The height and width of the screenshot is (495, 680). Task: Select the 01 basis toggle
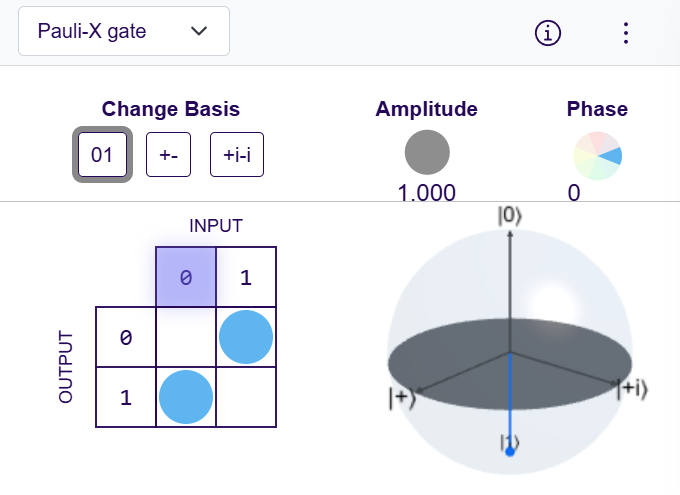coord(102,155)
